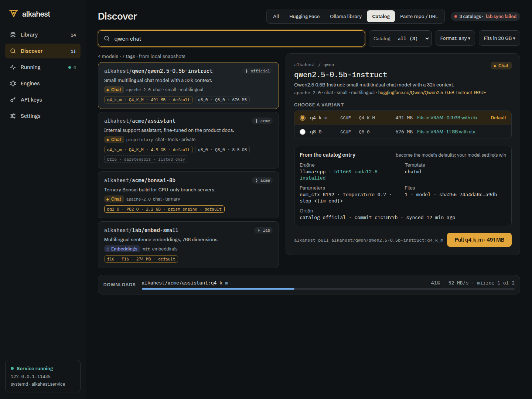Select the q8_0 variant radio button

pos(303,132)
